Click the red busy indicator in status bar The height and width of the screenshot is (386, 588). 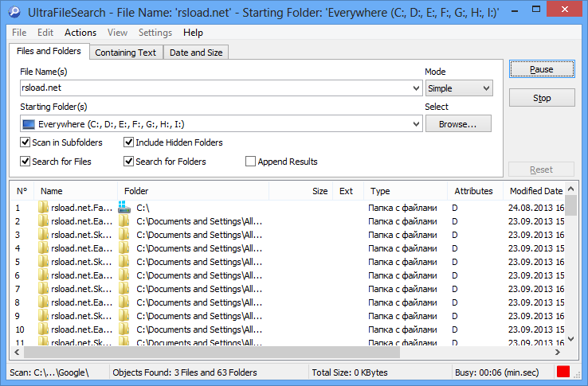click(x=563, y=372)
